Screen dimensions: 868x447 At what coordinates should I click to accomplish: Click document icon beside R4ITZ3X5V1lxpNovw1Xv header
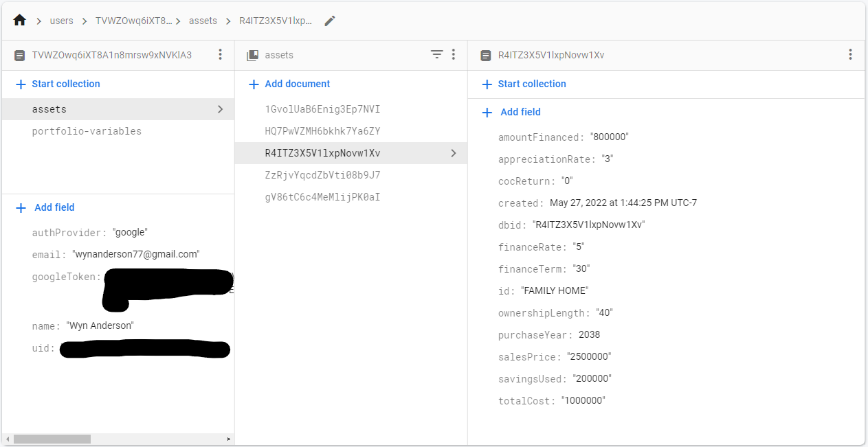tap(485, 55)
